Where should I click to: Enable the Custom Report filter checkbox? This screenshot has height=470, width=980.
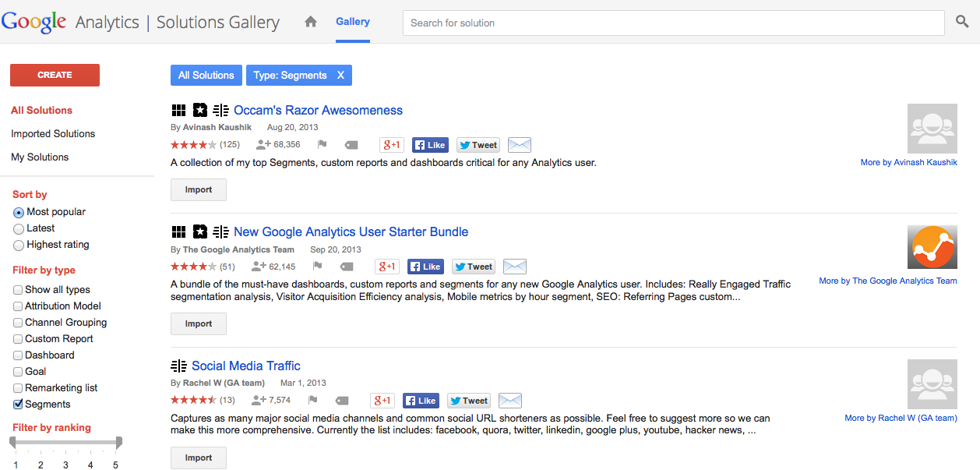(18, 339)
